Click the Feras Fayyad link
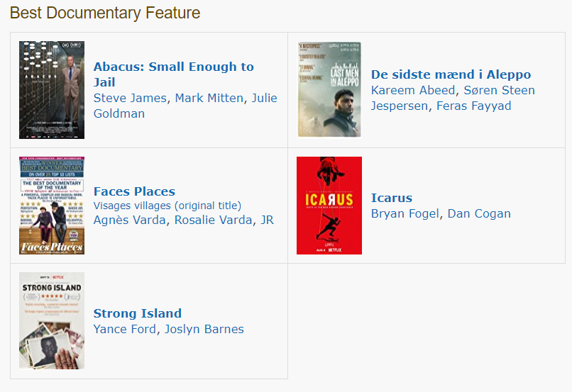This screenshot has width=572, height=392. click(473, 106)
